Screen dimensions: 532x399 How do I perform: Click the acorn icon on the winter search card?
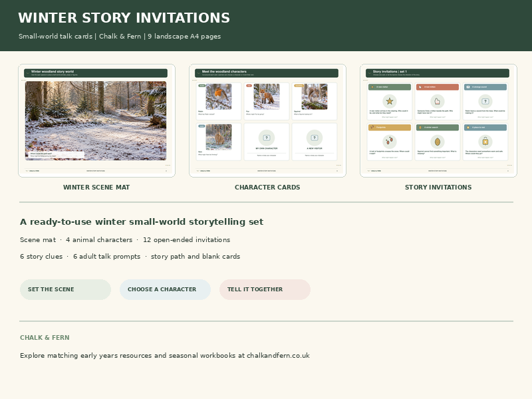tap(438, 142)
